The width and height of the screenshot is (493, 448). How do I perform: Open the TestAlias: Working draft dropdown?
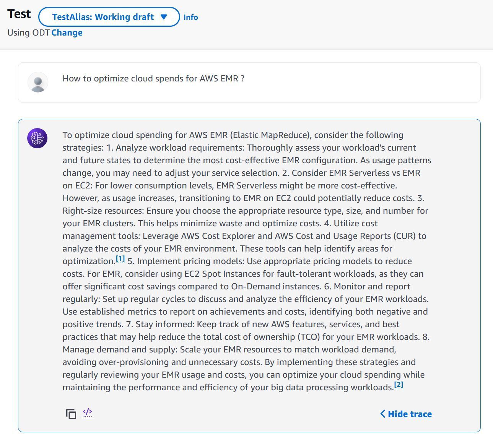coord(109,17)
